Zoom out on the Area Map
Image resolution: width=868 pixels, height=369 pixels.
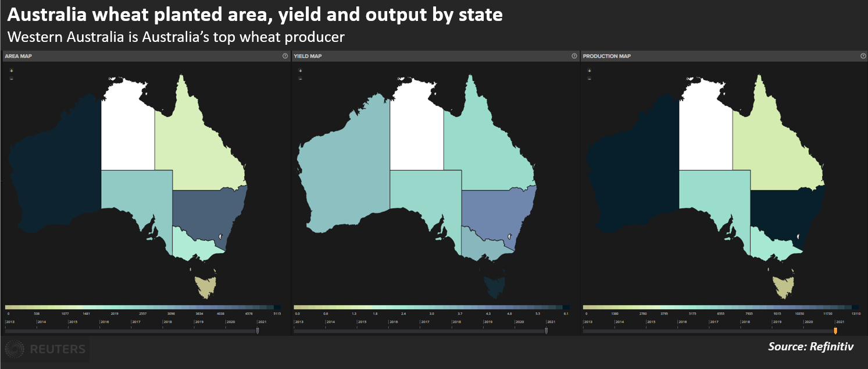pyautogui.click(x=11, y=78)
